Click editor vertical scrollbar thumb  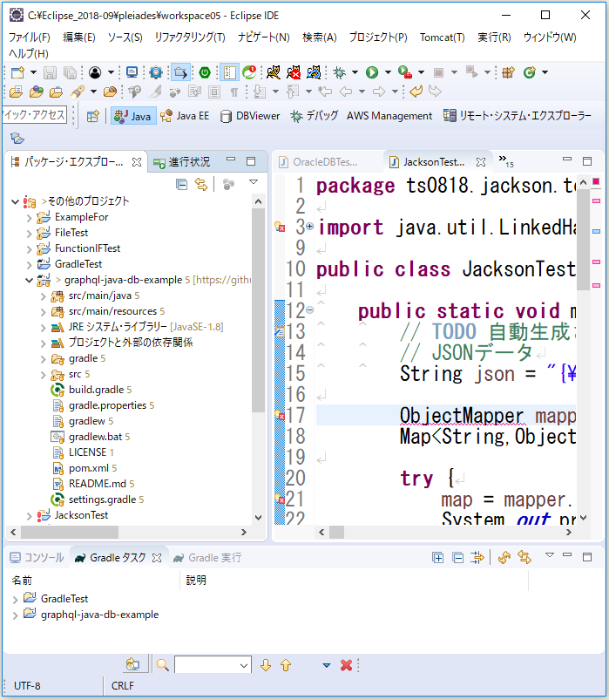click(x=583, y=239)
